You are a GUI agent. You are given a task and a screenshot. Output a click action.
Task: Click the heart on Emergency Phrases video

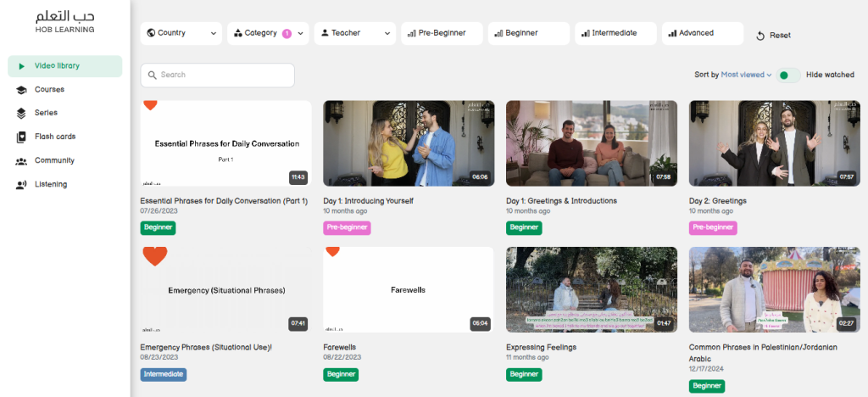154,256
